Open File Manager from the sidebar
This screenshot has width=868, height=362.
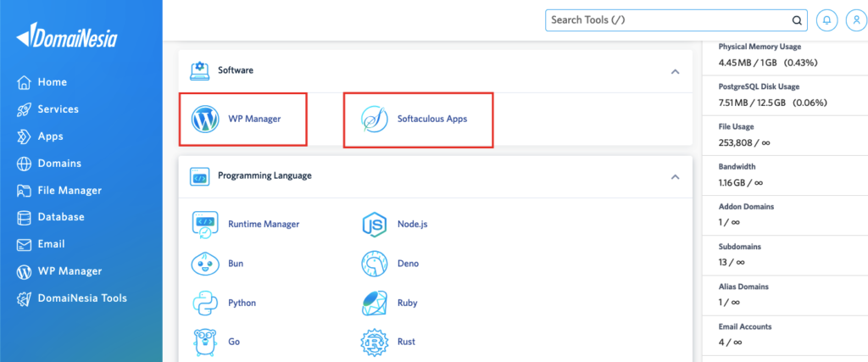click(70, 191)
